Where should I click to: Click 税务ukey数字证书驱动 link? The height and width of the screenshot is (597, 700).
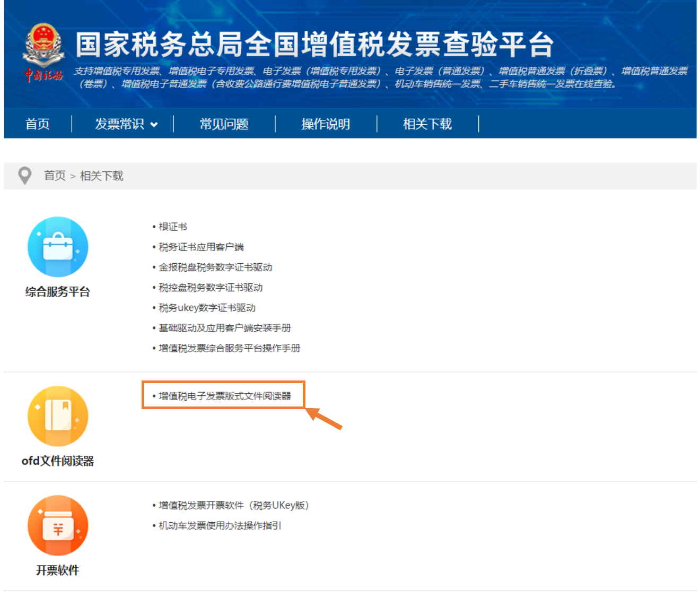(x=207, y=308)
